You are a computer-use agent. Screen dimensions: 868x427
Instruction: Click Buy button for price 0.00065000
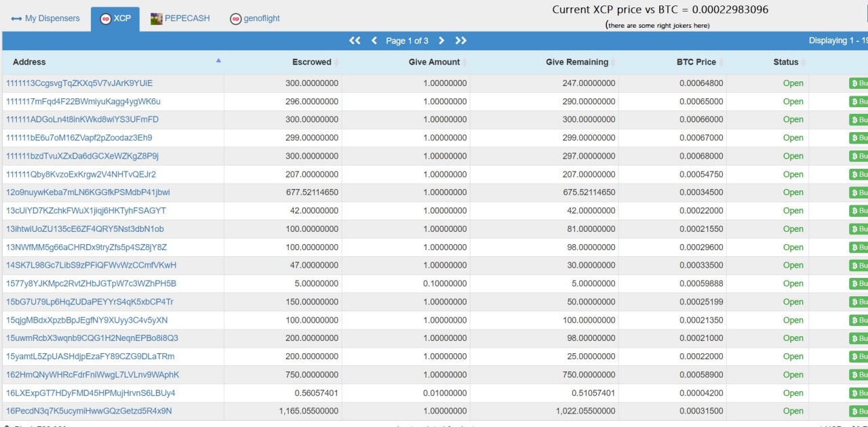[x=859, y=102]
